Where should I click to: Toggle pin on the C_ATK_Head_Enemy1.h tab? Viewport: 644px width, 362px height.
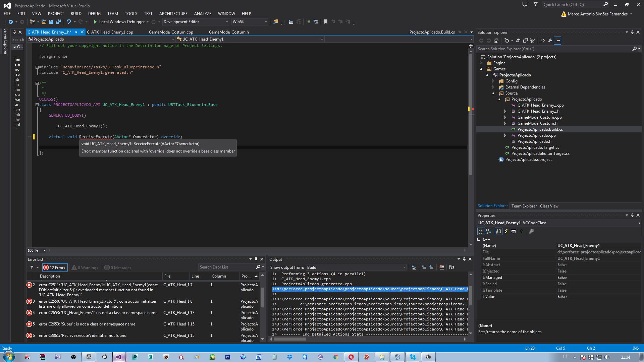coord(76,32)
